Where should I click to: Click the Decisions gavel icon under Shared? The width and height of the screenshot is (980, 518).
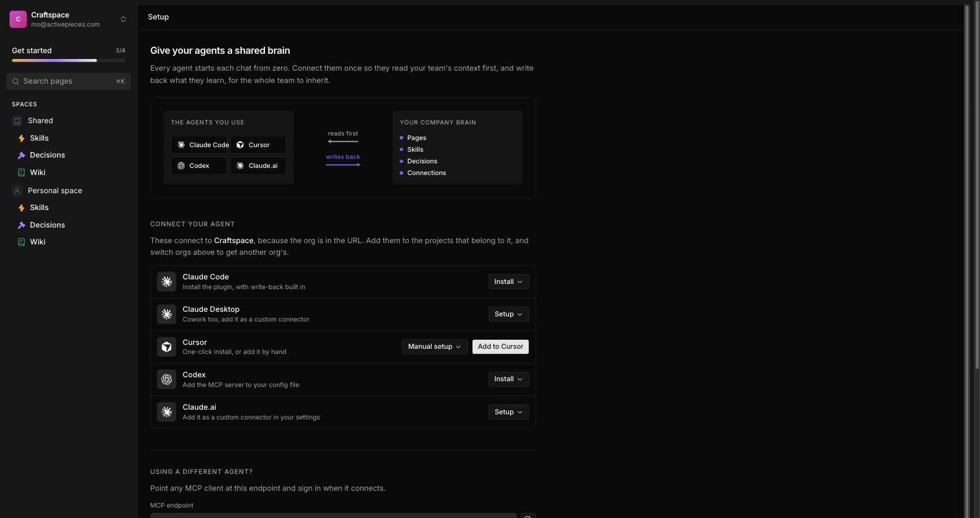21,156
